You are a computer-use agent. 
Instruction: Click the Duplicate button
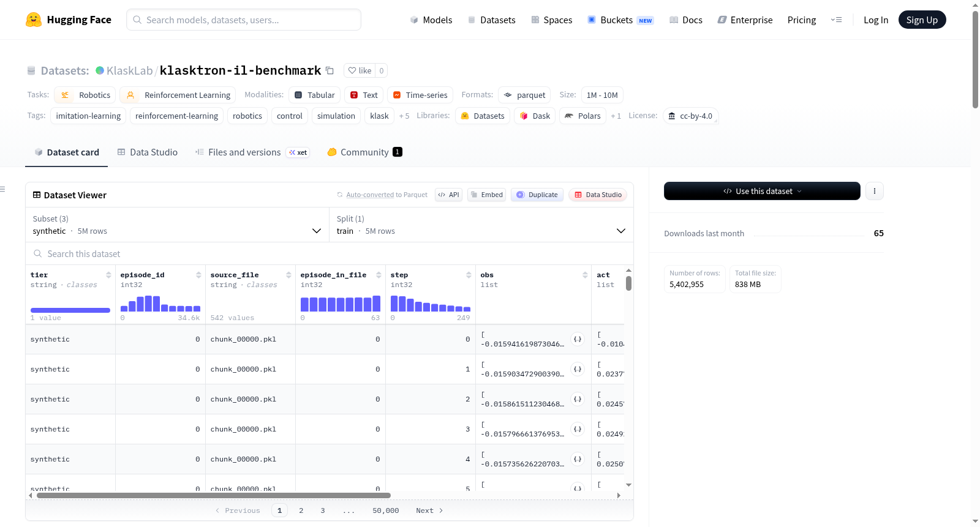537,195
